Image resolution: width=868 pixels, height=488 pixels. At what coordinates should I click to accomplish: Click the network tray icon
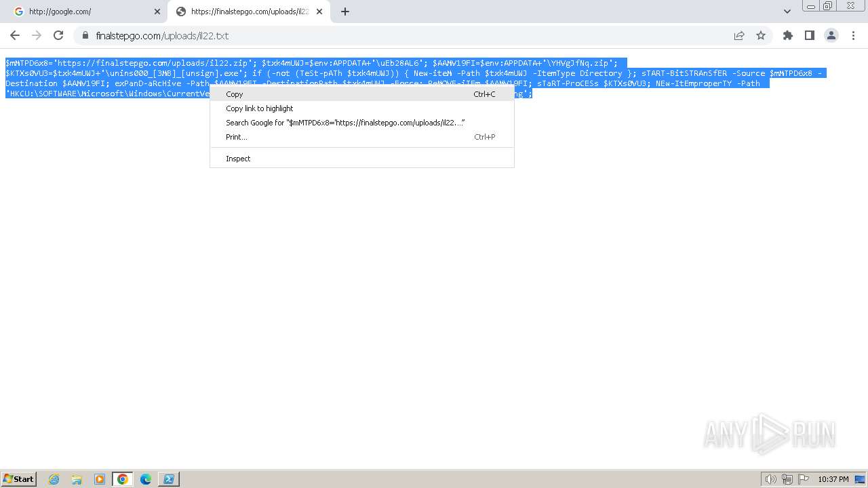tap(787, 479)
